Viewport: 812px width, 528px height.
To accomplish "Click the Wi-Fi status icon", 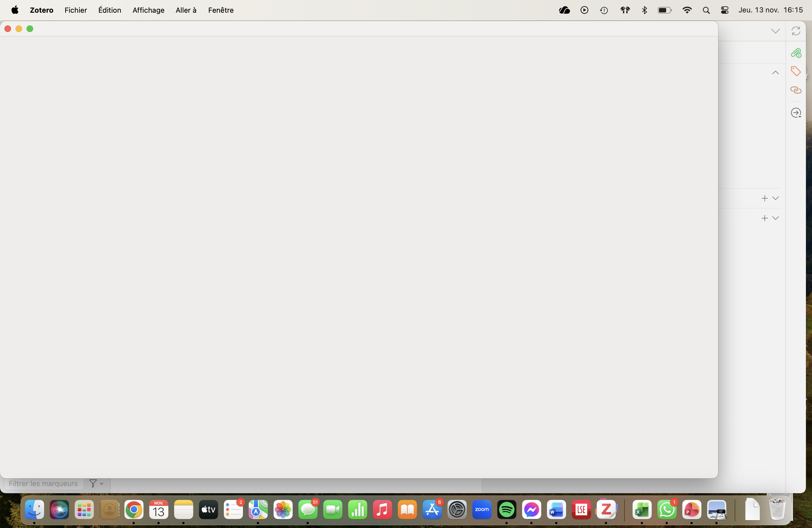I will pyautogui.click(x=687, y=10).
